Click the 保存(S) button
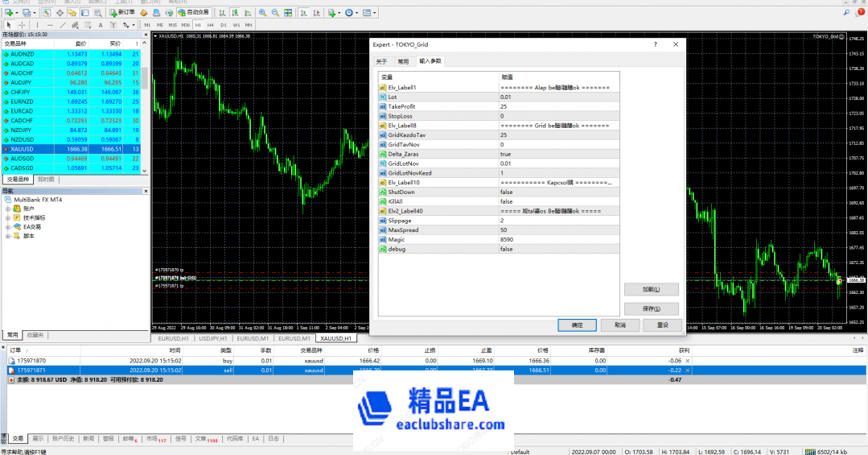Viewport: 868px width, 455px height. 651,308
